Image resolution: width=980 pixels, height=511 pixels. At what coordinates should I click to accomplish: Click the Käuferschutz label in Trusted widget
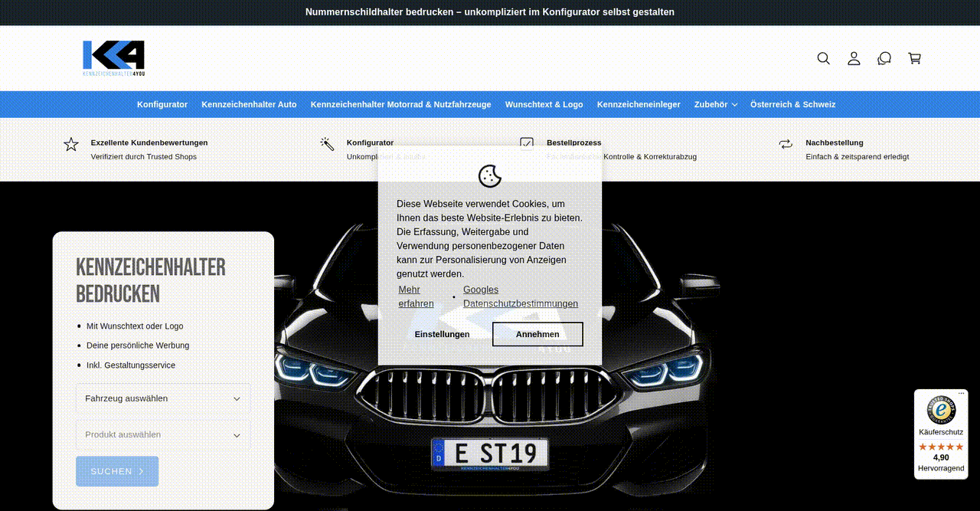(941, 432)
